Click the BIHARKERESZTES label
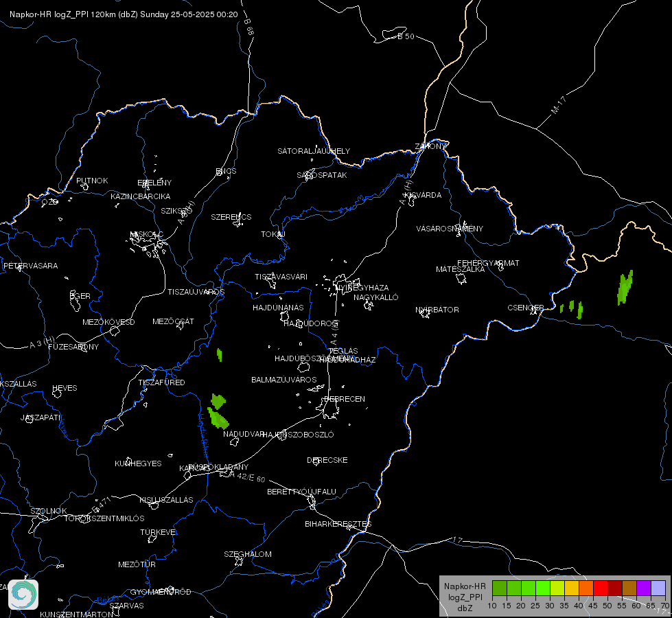This screenshot has width=672, height=618. point(338,524)
